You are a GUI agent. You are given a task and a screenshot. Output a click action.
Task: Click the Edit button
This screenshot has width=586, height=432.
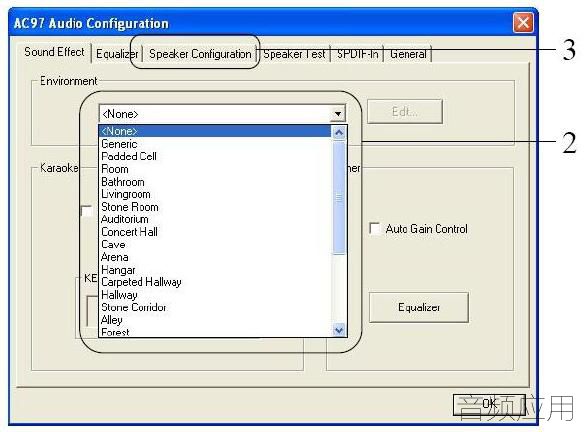click(405, 111)
